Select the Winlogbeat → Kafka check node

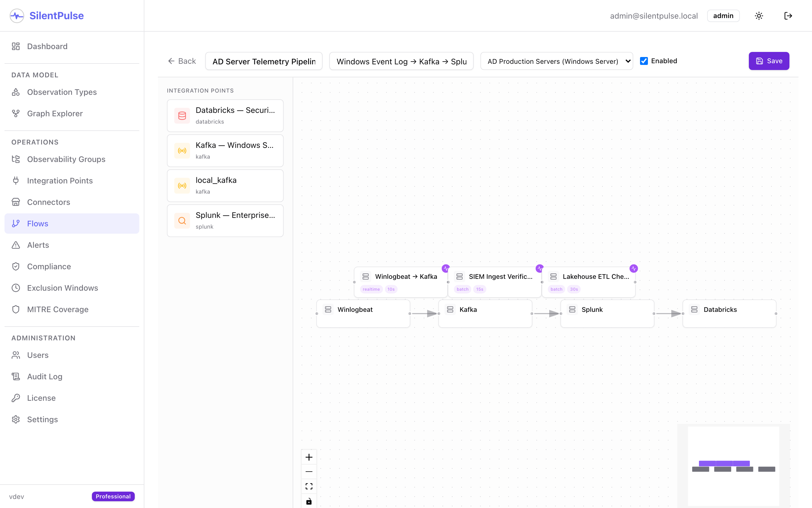401,282
